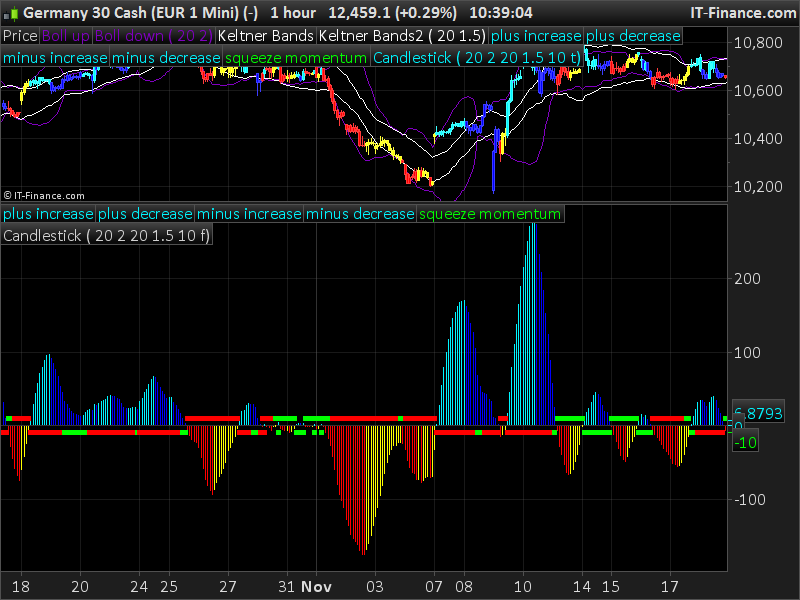Viewport: 800px width, 600px height.
Task: Click minus increase label in price chart legend
Action: pos(55,58)
